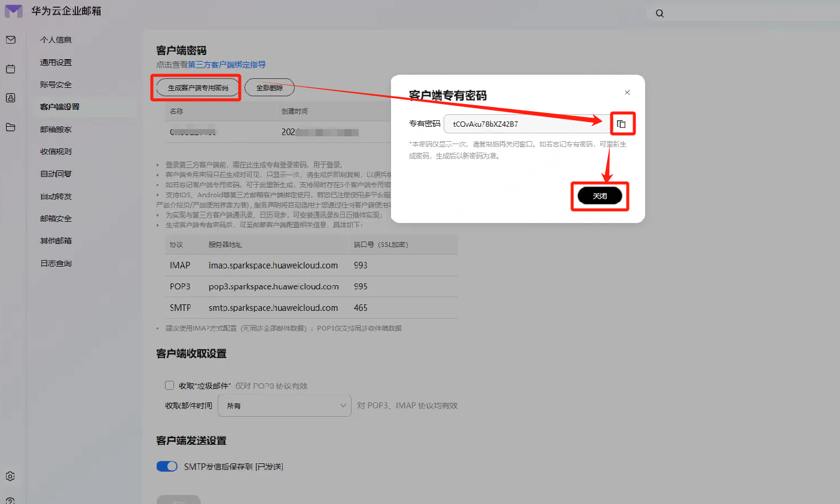840x504 pixels.
Task: Open 邮箱安全 in the settings menu
Action: tap(56, 218)
